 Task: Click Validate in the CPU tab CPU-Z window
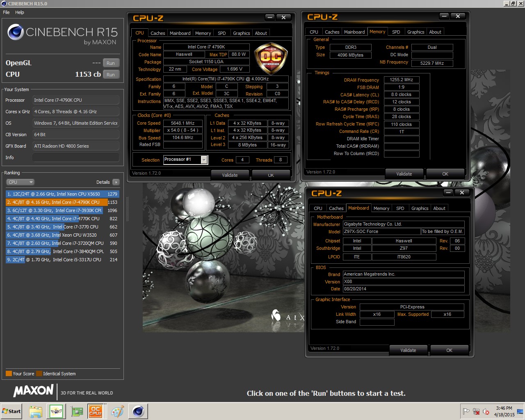tap(230, 175)
